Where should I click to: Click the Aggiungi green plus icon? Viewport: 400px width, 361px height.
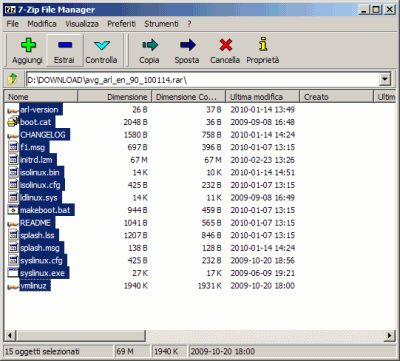pyautogui.click(x=28, y=45)
